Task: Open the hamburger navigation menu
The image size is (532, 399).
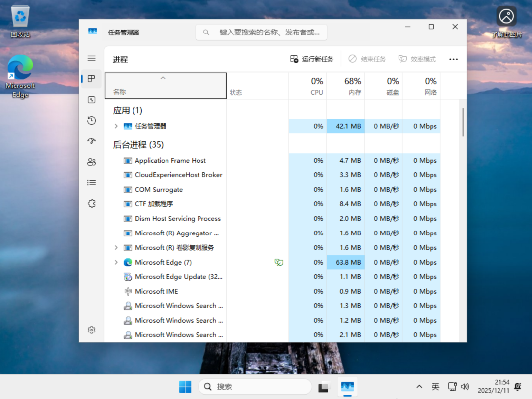Action: pos(91,58)
